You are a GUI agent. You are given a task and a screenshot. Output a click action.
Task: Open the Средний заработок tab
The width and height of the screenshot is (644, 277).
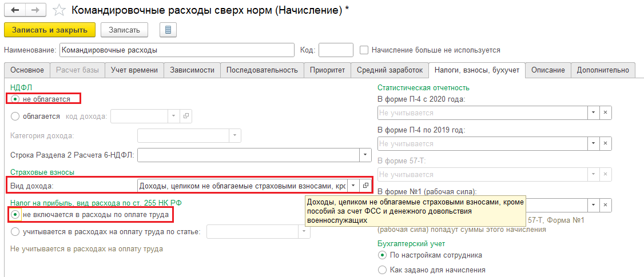point(389,70)
